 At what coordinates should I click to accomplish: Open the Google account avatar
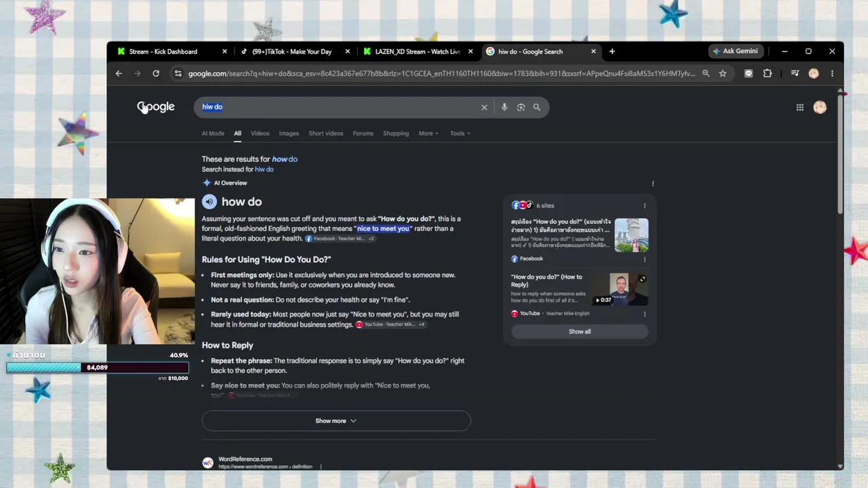coord(820,107)
